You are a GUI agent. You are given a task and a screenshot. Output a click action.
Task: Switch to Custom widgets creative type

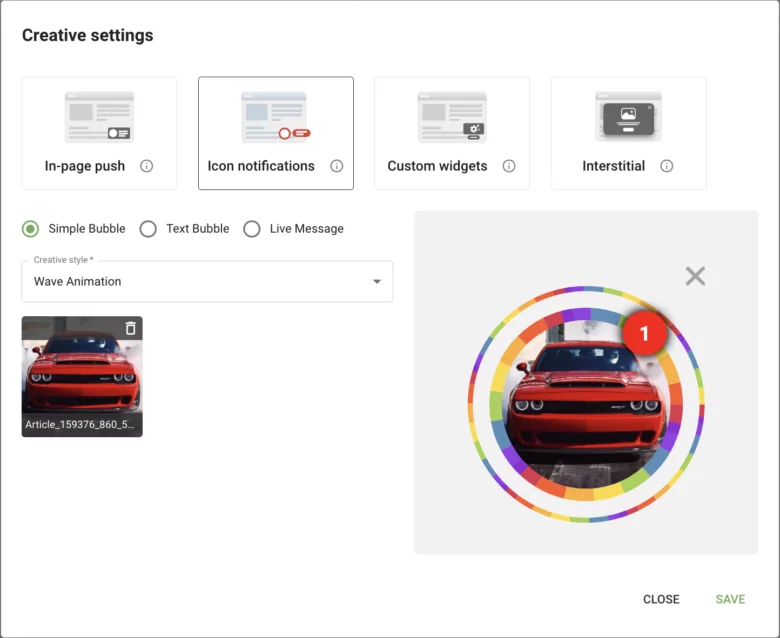451,133
